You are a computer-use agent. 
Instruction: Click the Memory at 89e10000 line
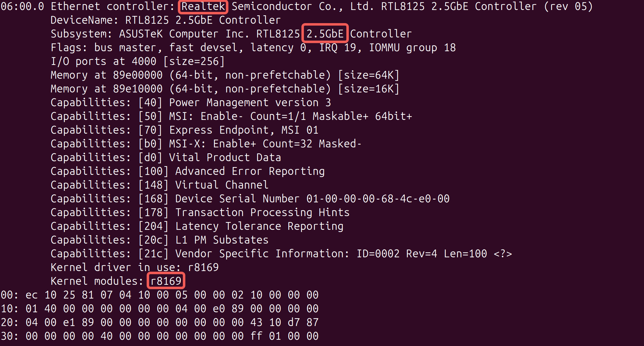(225, 89)
